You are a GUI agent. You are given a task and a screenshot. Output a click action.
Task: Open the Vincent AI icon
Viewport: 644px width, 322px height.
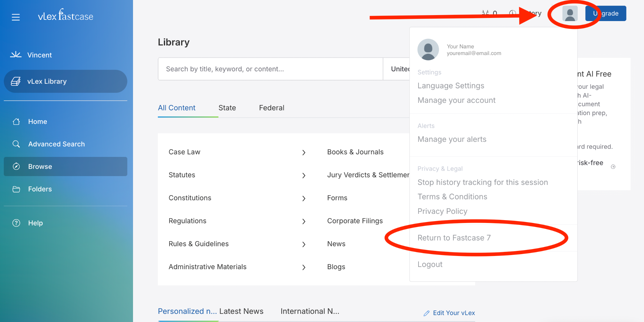(x=16, y=55)
